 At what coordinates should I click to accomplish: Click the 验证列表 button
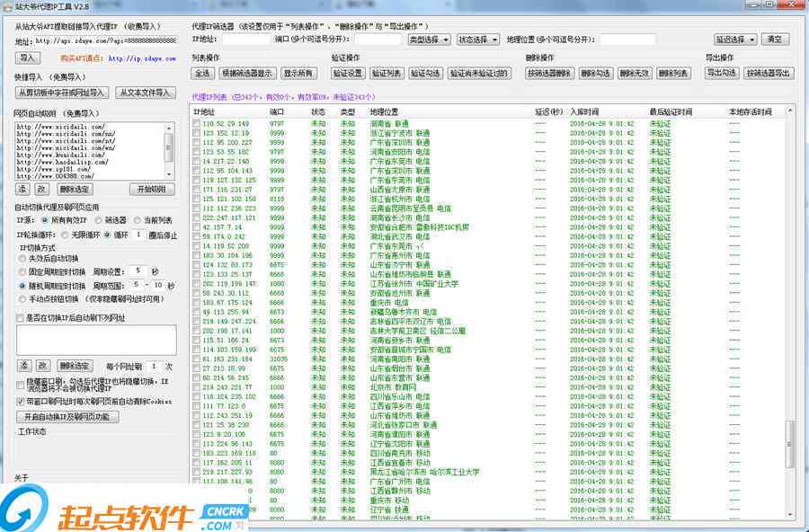point(387,74)
